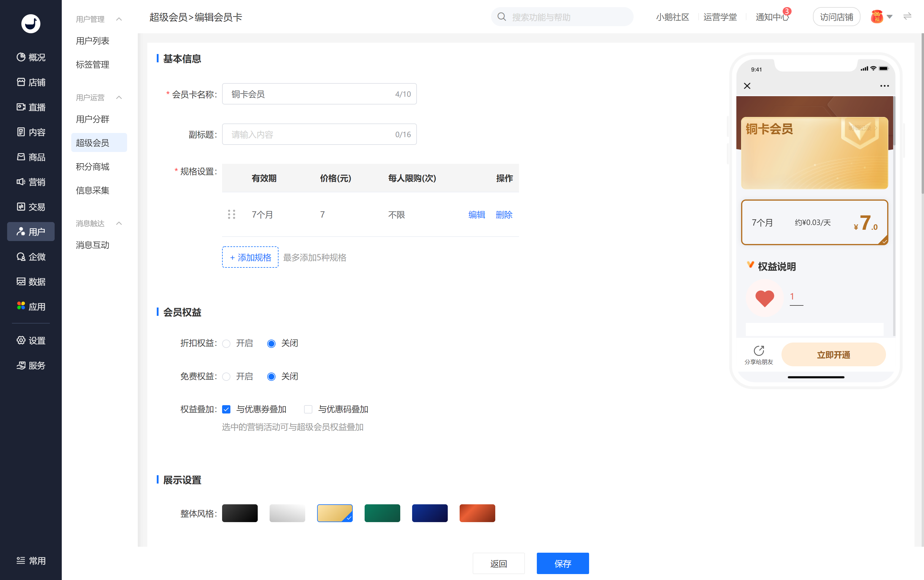Select 开启 for 免费权益
This screenshot has width=924, height=580.
tap(226, 377)
